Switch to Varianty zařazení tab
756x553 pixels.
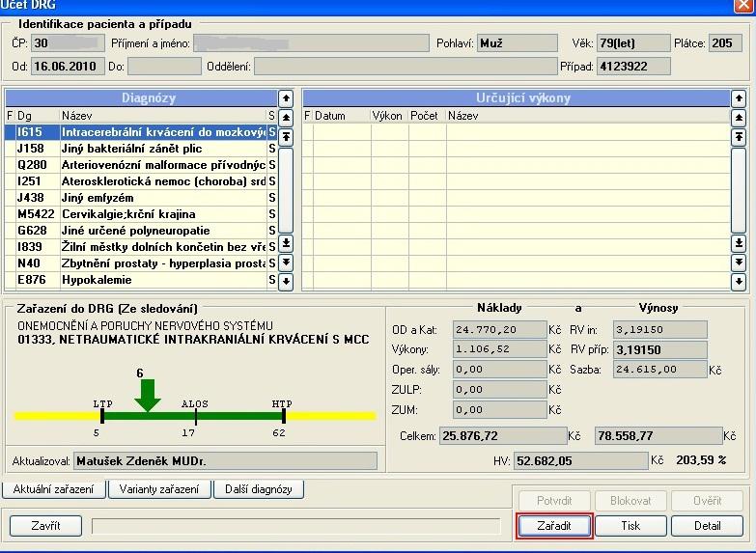tap(159, 489)
